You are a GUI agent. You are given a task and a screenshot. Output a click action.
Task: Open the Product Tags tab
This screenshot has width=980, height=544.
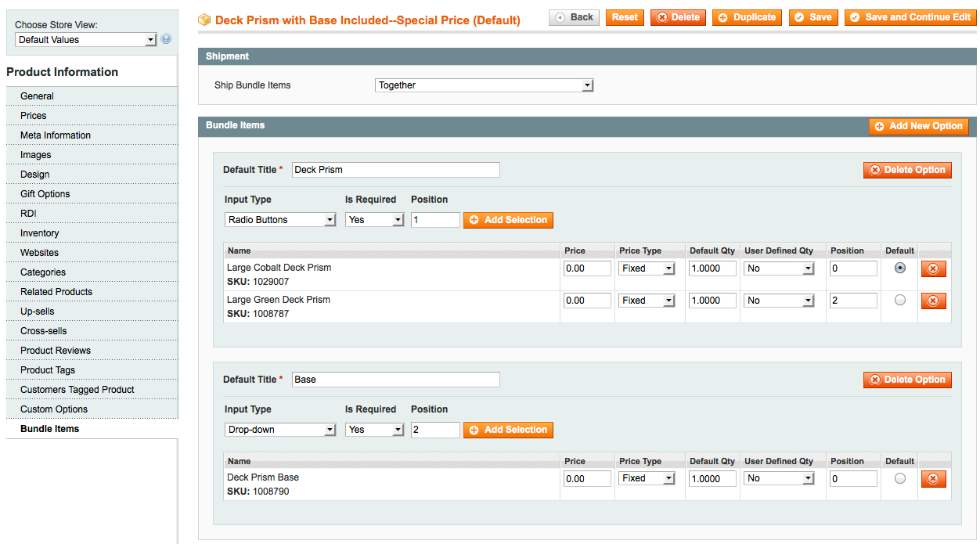(92, 370)
